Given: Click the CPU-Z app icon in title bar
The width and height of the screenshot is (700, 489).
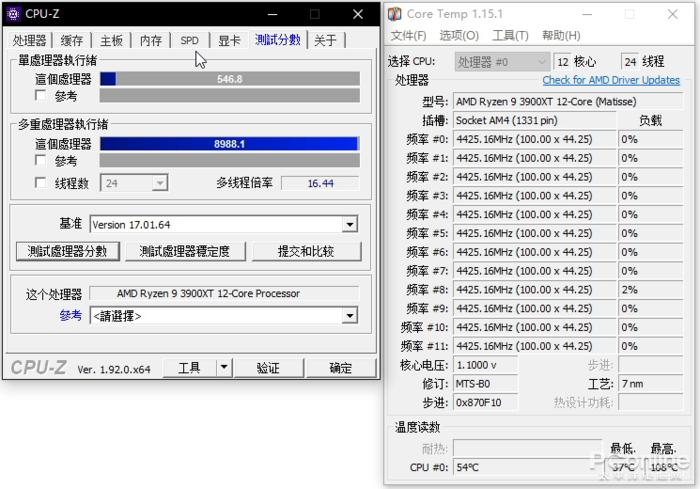Looking at the screenshot, I should coord(13,14).
